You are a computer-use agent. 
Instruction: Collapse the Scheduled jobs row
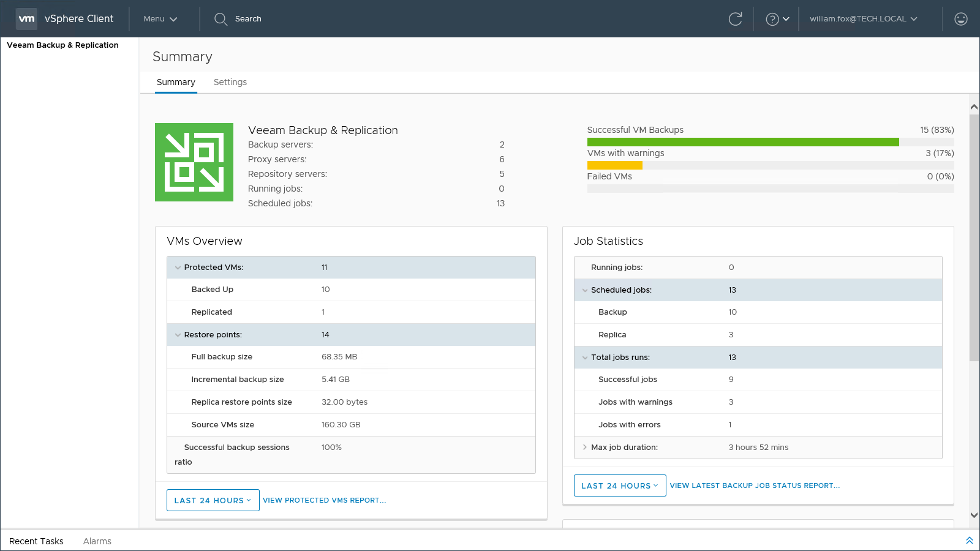[x=585, y=290]
